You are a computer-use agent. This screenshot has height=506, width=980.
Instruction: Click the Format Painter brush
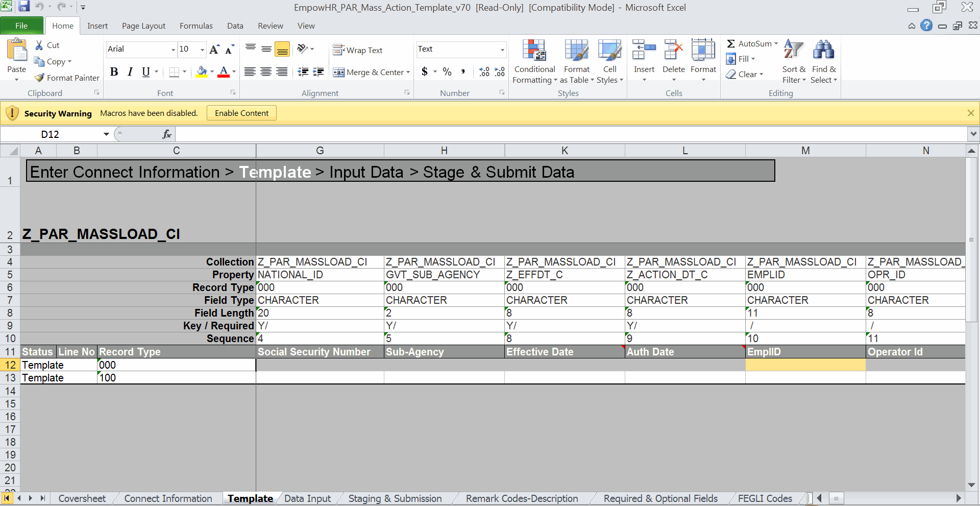coord(39,78)
